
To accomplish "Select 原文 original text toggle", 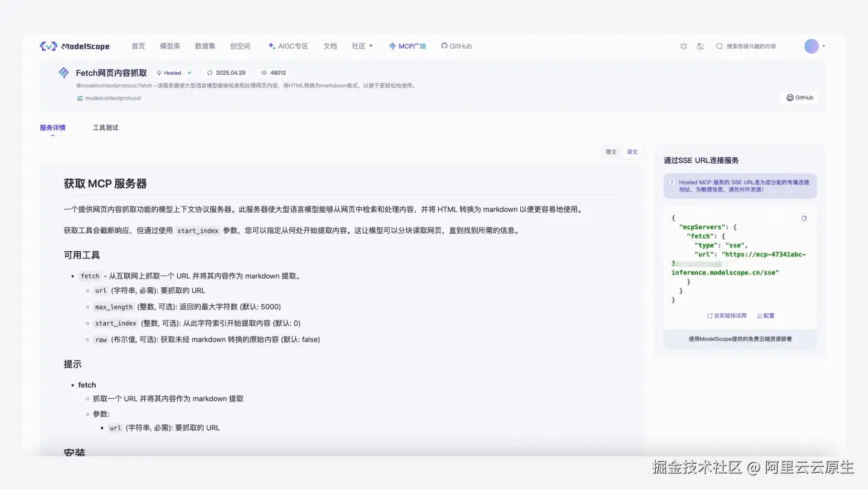I will (x=611, y=152).
